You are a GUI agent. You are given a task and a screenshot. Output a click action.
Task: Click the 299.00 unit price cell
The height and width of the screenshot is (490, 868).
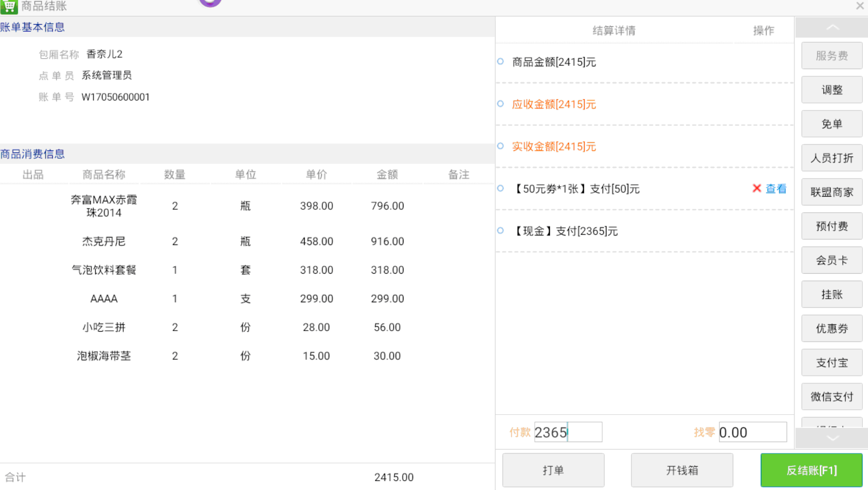point(316,299)
